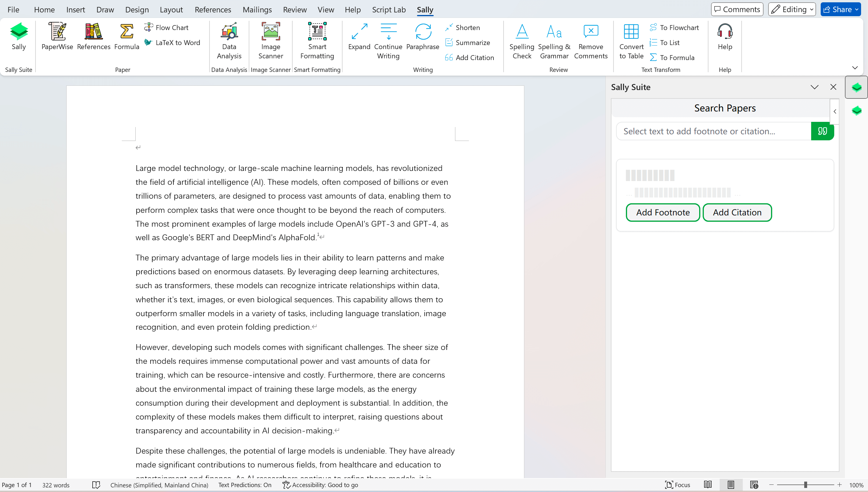Click Page 1 of 1 indicator

tap(16, 485)
